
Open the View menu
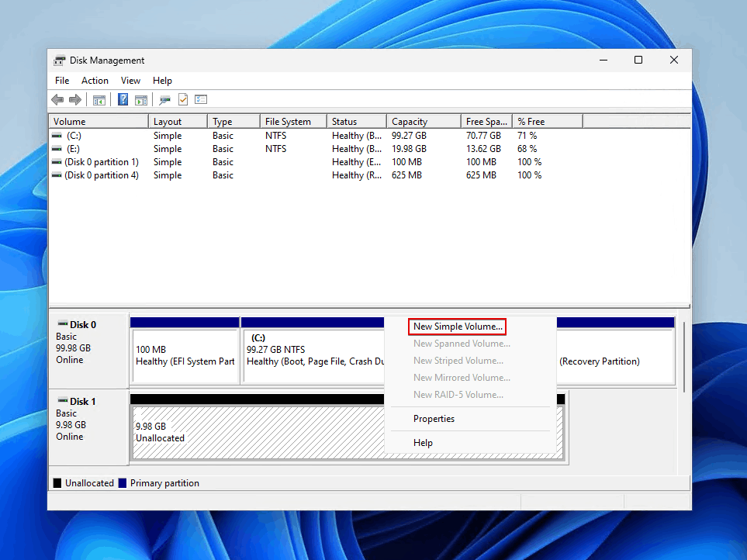point(130,81)
